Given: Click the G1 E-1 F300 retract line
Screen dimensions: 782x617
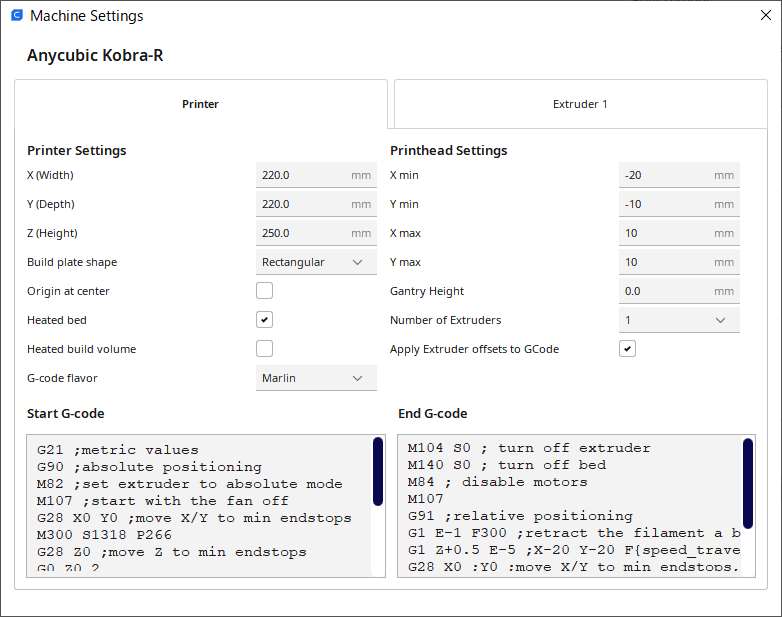Looking at the screenshot, I should (574, 533).
